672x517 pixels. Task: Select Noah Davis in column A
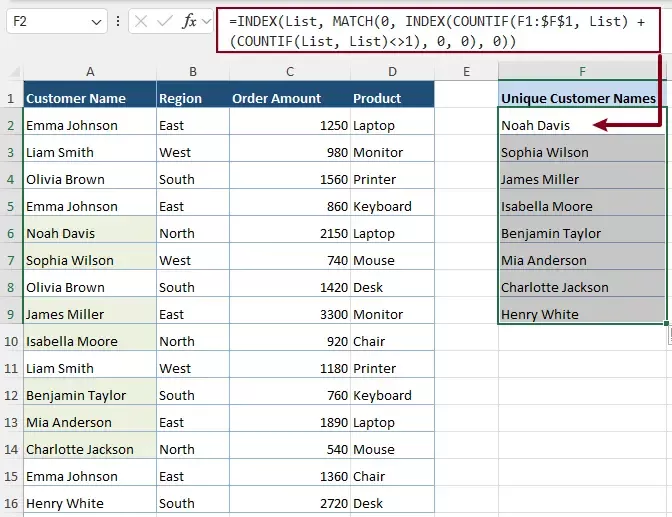pyautogui.click(x=90, y=229)
